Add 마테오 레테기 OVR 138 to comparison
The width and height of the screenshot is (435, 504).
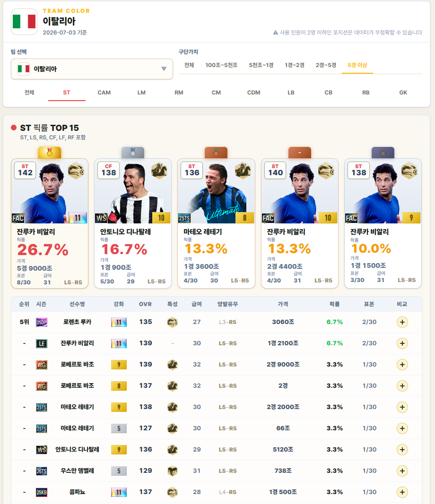coord(402,407)
